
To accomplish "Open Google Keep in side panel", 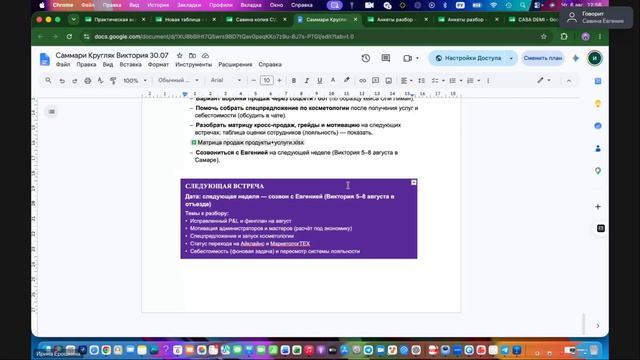I will tap(598, 104).
